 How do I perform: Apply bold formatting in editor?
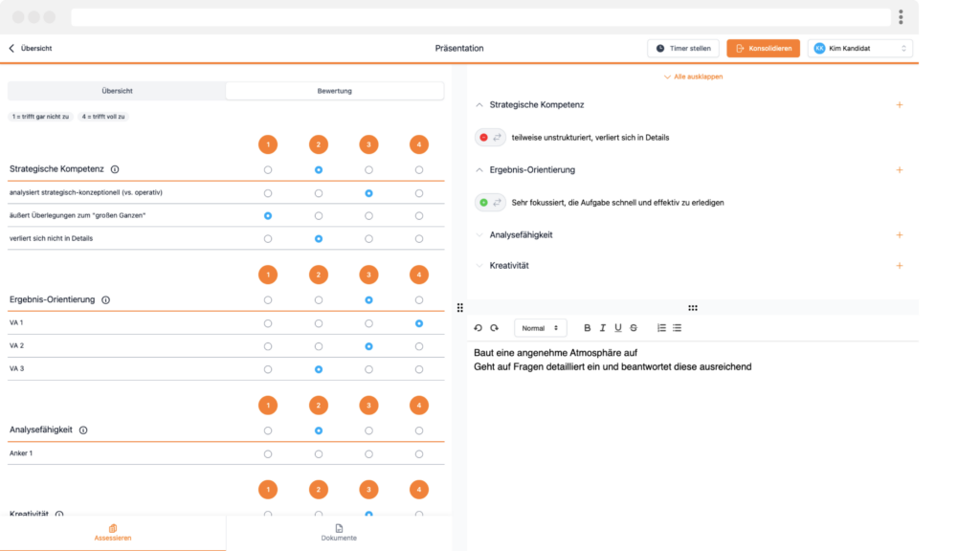(x=587, y=328)
